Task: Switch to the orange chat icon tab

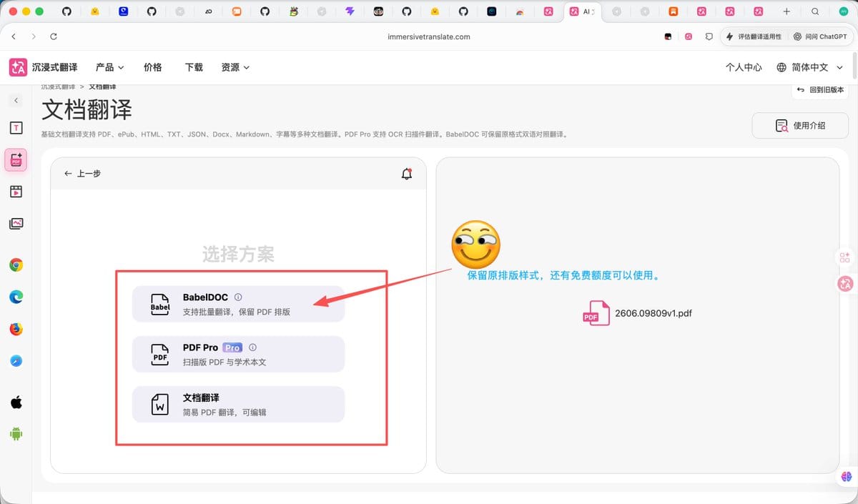Action: click(x=237, y=11)
